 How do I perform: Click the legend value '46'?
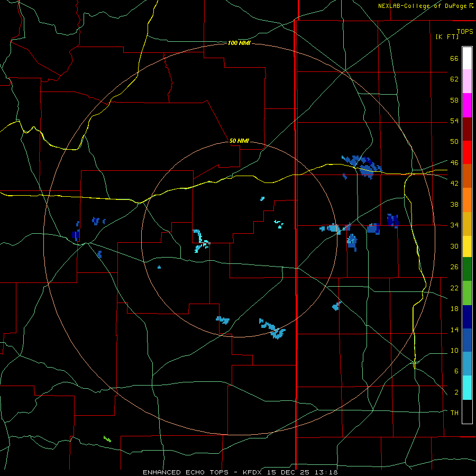(454, 163)
